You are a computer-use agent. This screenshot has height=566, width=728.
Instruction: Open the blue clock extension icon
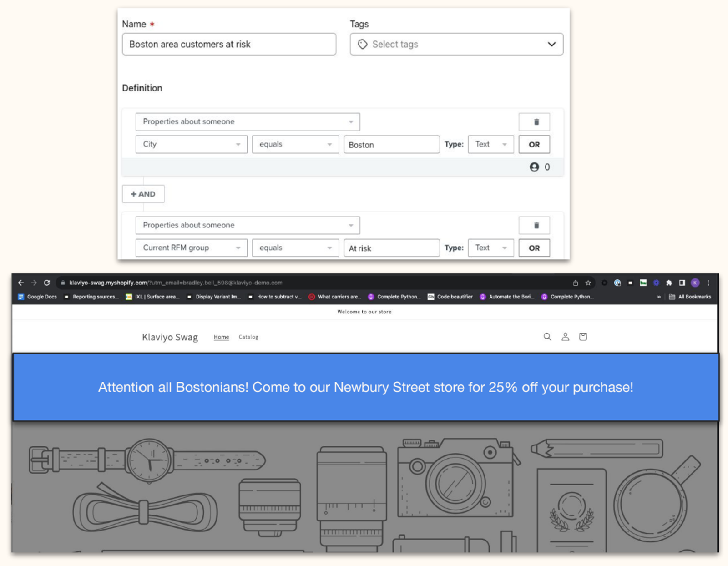click(617, 283)
